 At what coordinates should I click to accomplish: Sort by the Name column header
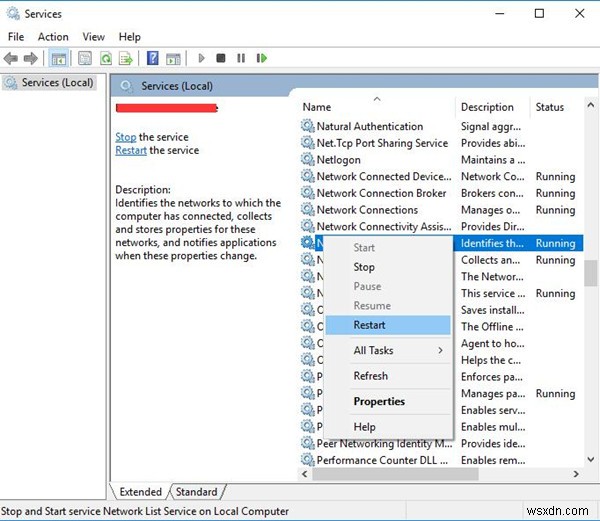click(317, 107)
